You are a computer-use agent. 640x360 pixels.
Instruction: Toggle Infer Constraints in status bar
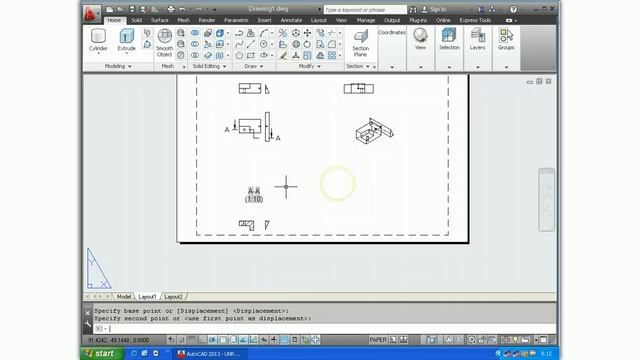[171, 340]
